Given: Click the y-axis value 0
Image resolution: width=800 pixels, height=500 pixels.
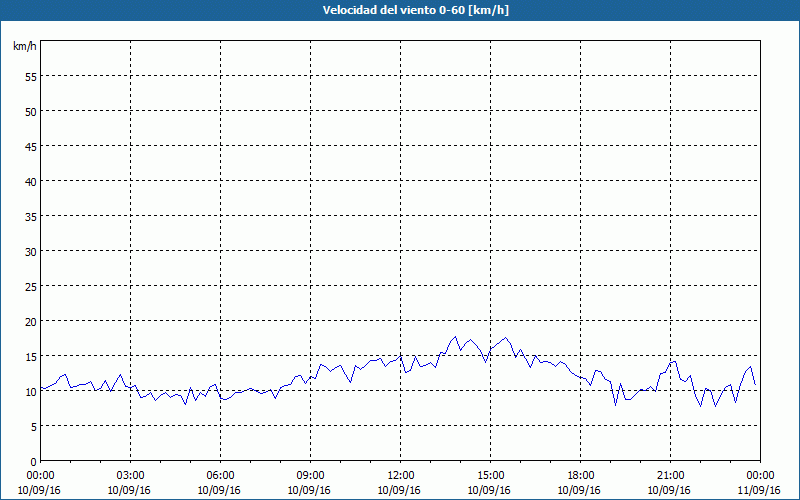Looking at the screenshot, I should pyautogui.click(x=34, y=462).
